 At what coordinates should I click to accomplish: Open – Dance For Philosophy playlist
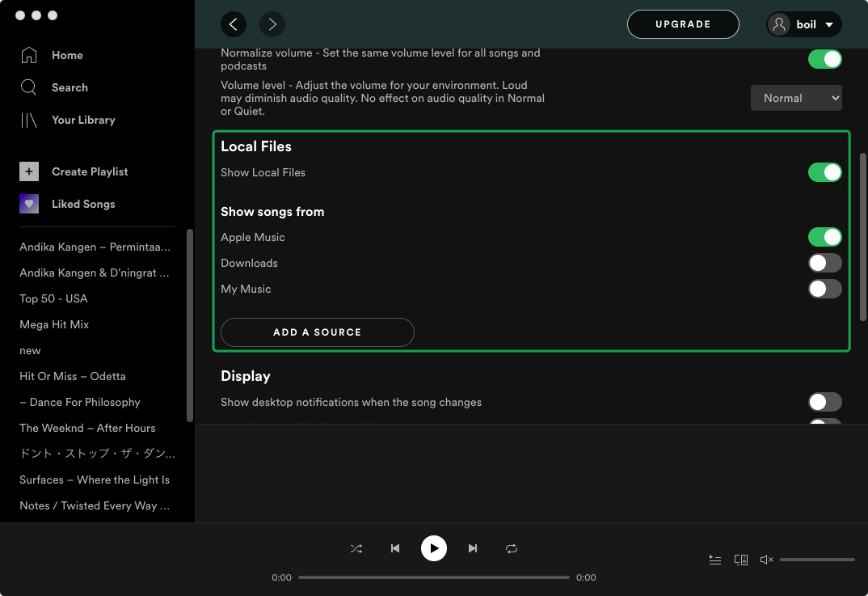[80, 402]
